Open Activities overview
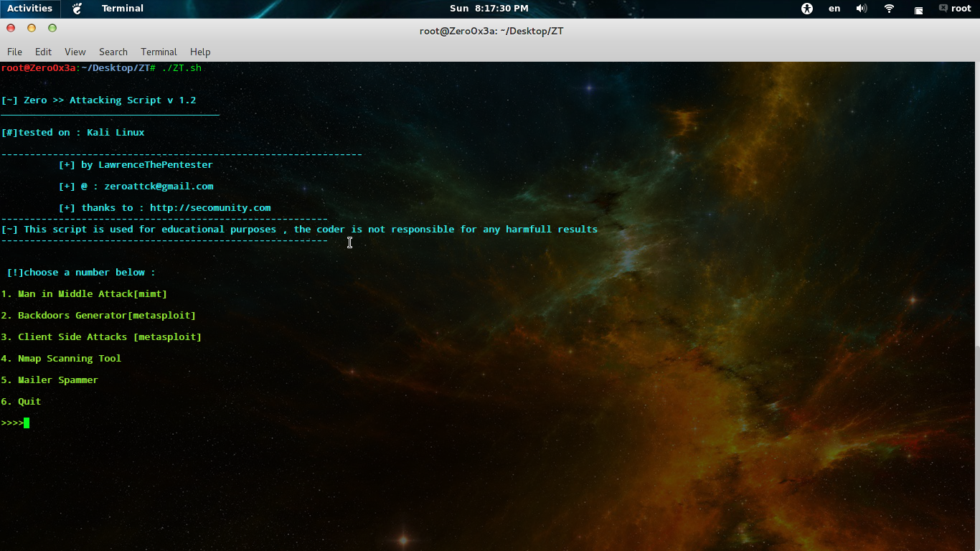The image size is (980, 551). point(29,8)
